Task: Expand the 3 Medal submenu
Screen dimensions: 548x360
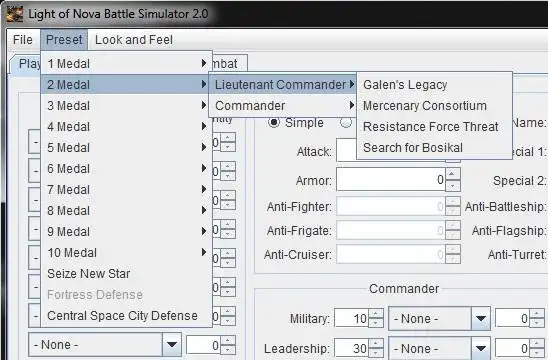Action: [x=127, y=106]
